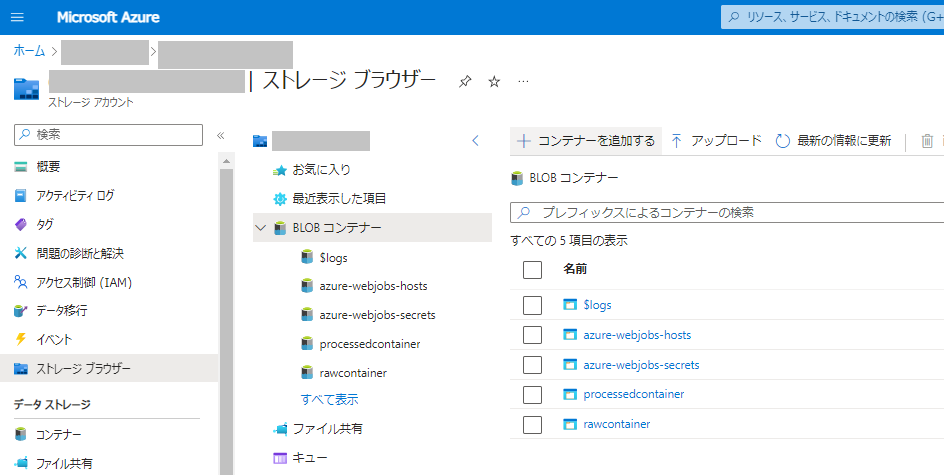Click the 概要 menu icon

[21, 167]
